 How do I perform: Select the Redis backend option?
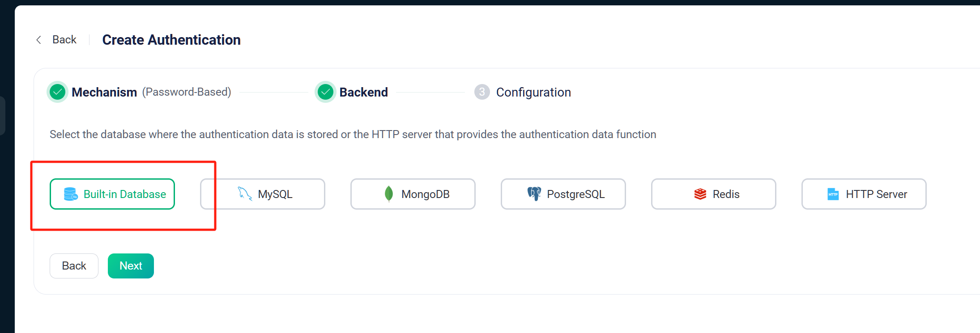(714, 194)
